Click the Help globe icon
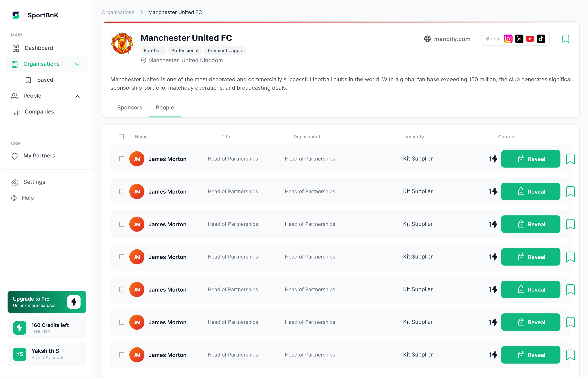 [x=14, y=198]
